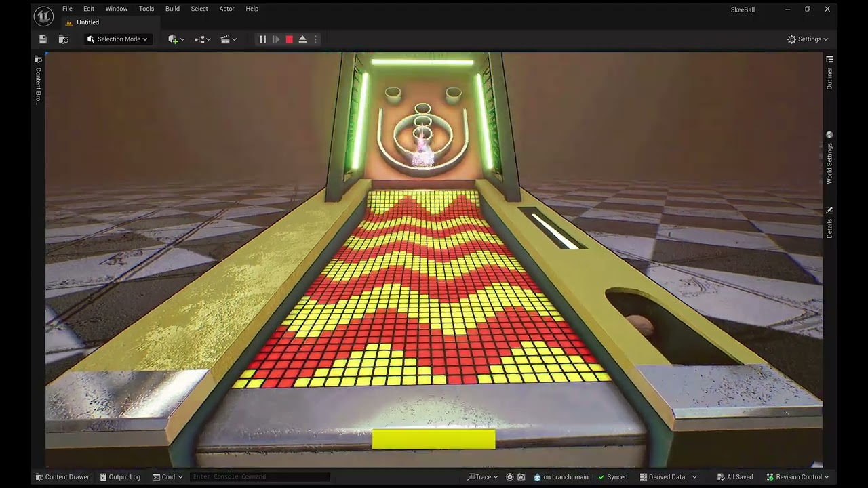Open the Select menu
The height and width of the screenshot is (488, 868).
pos(199,9)
